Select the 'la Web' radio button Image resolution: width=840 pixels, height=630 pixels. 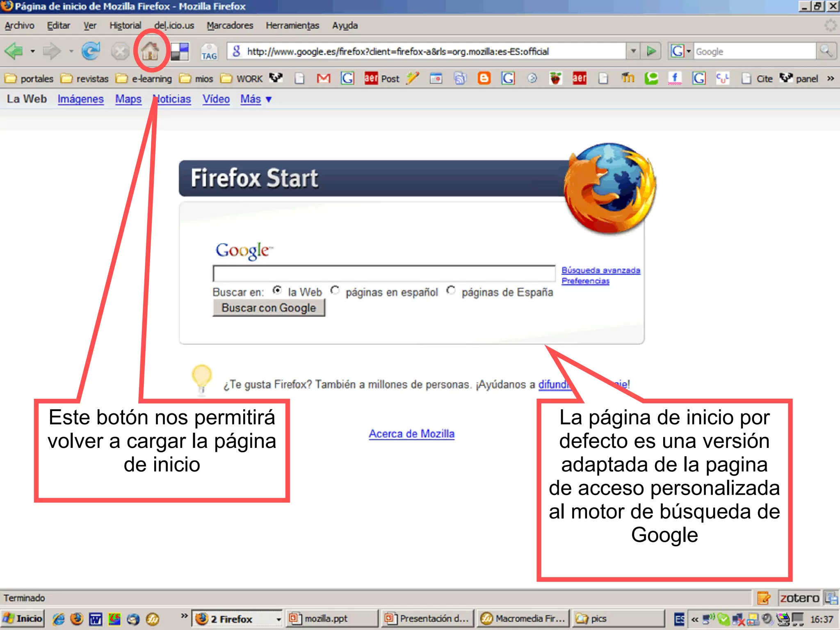[278, 290]
